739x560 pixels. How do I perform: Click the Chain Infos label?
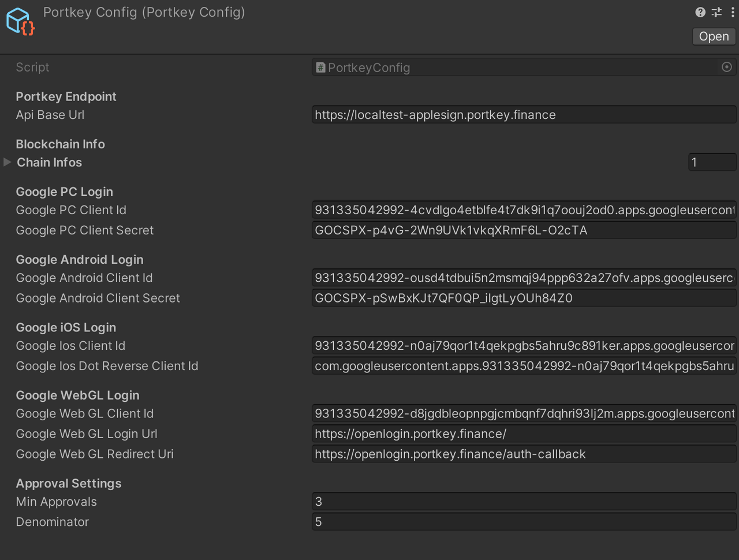(x=49, y=162)
